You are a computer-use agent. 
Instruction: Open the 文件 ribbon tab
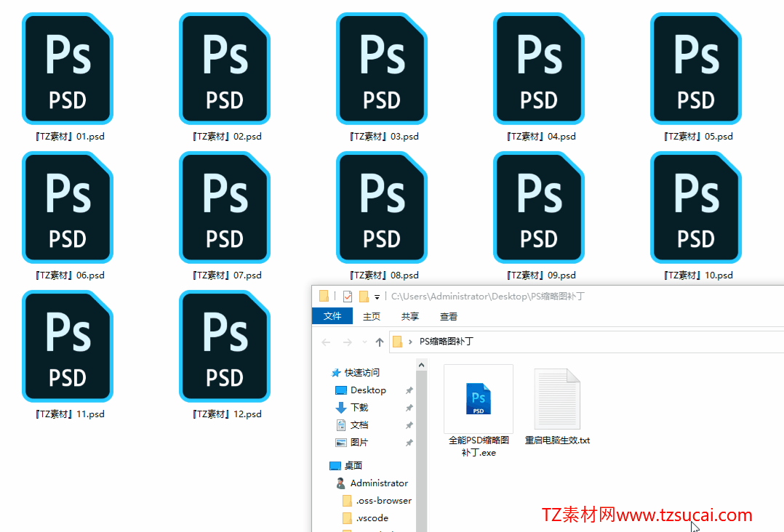pyautogui.click(x=332, y=316)
